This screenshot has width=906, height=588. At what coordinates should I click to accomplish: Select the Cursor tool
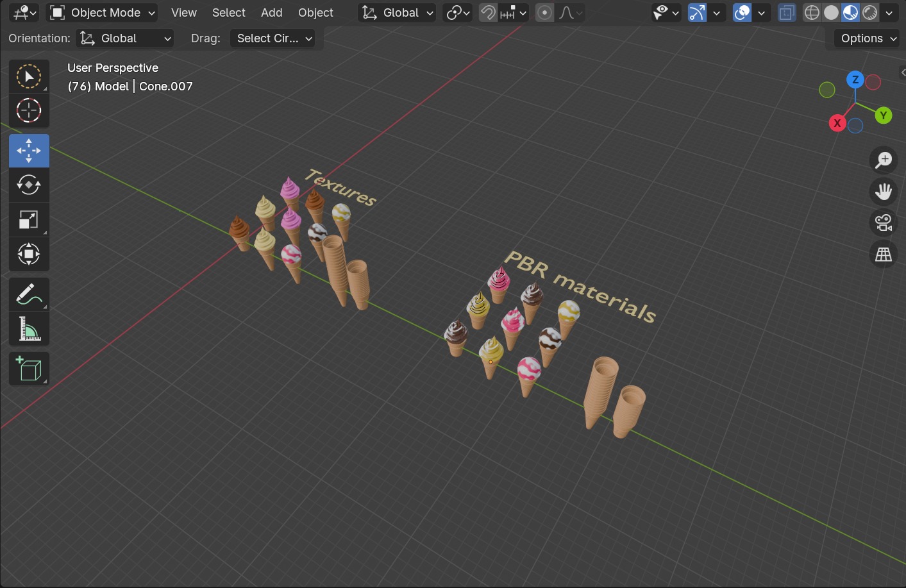point(29,111)
